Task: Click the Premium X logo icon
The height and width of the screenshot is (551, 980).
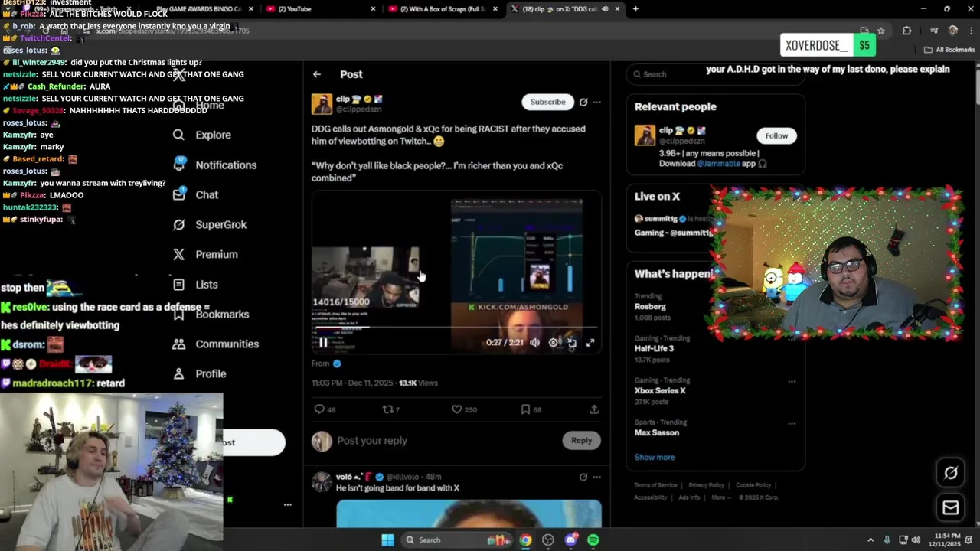Action: tap(178, 254)
